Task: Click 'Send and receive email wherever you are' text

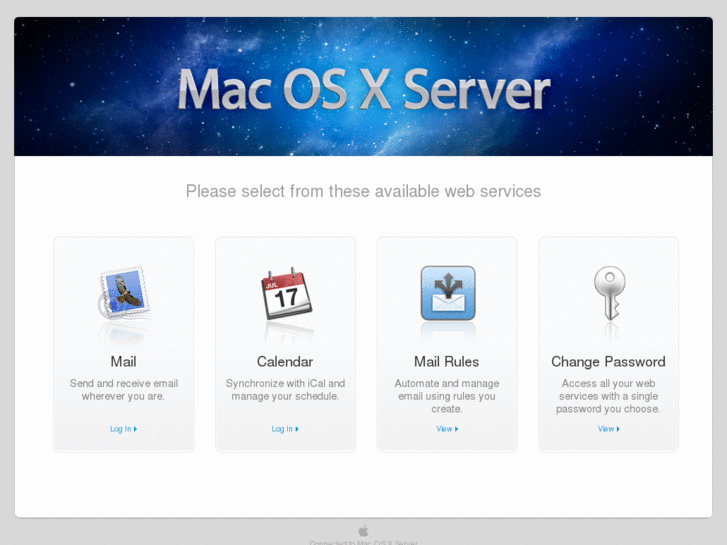Action: 123,390
